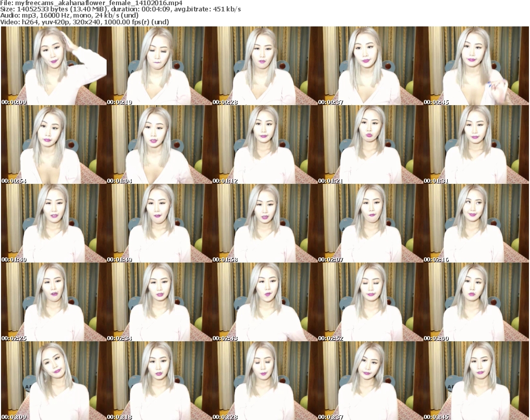The image size is (530, 420).
Task: Click the thumbnail at 00:02:25
Action: [54, 302]
